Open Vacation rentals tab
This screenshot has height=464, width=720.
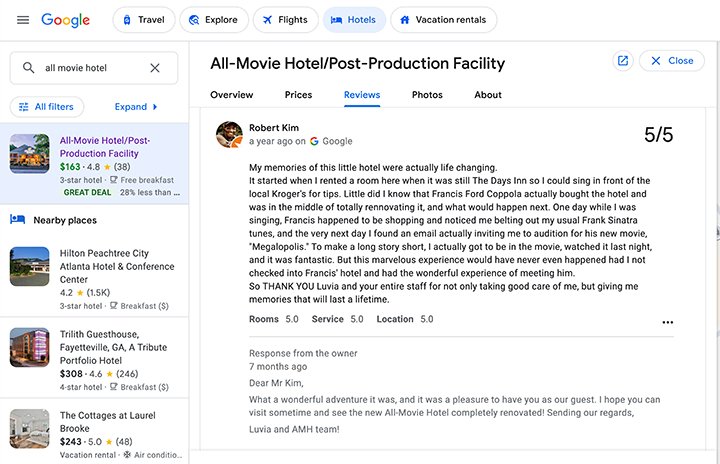tap(444, 20)
